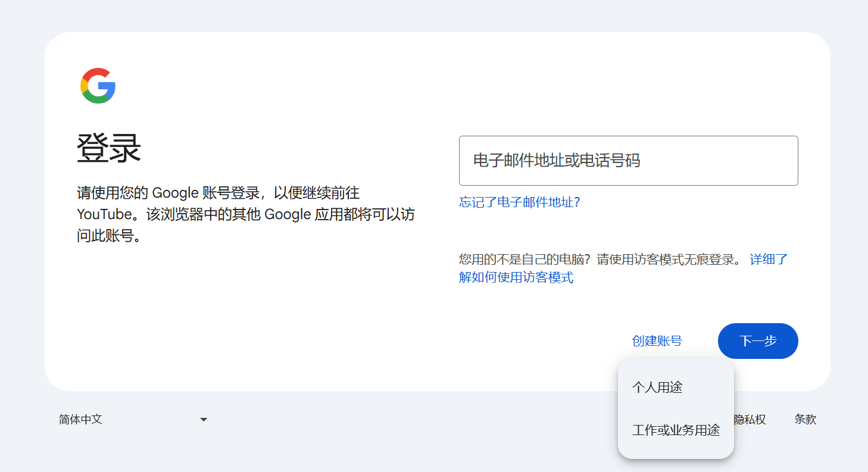Click the Google logo
This screenshot has height=472, width=868.
point(98,86)
